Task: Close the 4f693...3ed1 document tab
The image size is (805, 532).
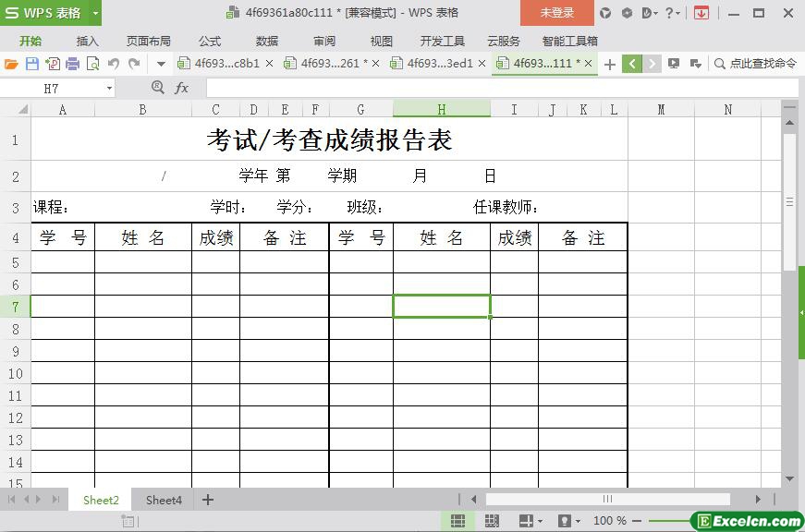Action: [482, 64]
